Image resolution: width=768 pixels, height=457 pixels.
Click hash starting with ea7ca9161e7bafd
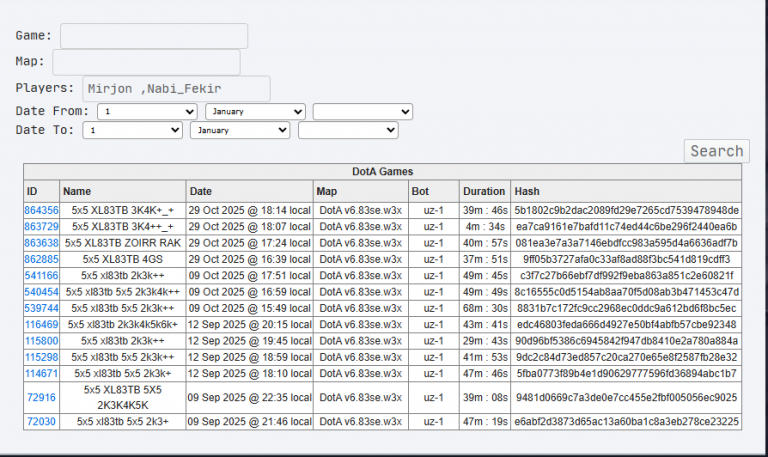point(626,227)
